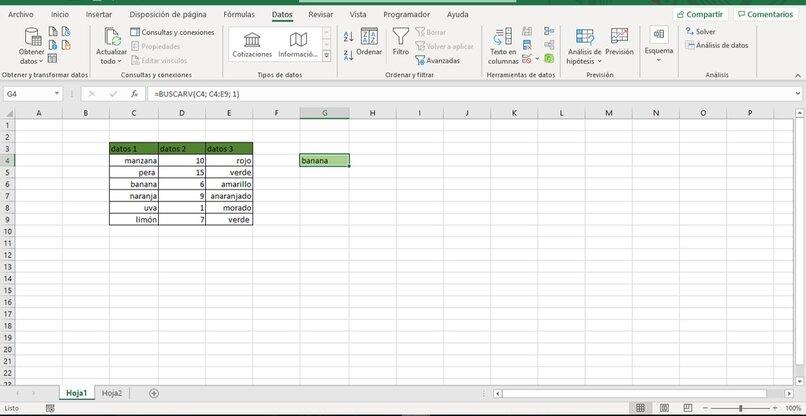Click the Actualizar todo refresh icon
The height and width of the screenshot is (416, 806).
point(112,37)
